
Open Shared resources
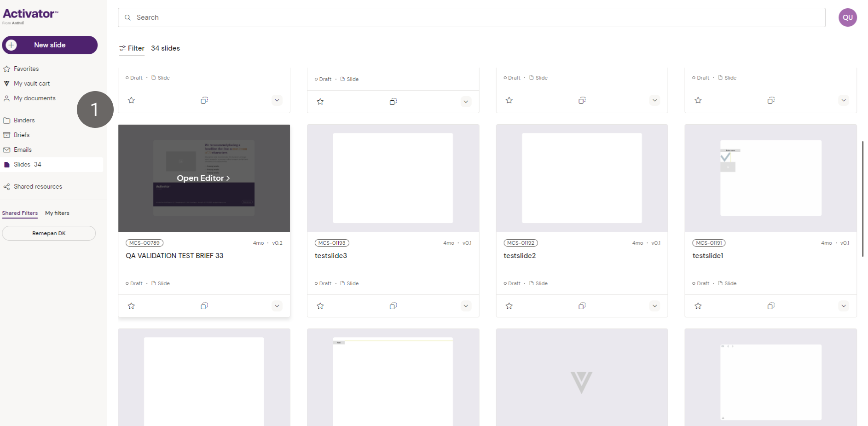38,186
